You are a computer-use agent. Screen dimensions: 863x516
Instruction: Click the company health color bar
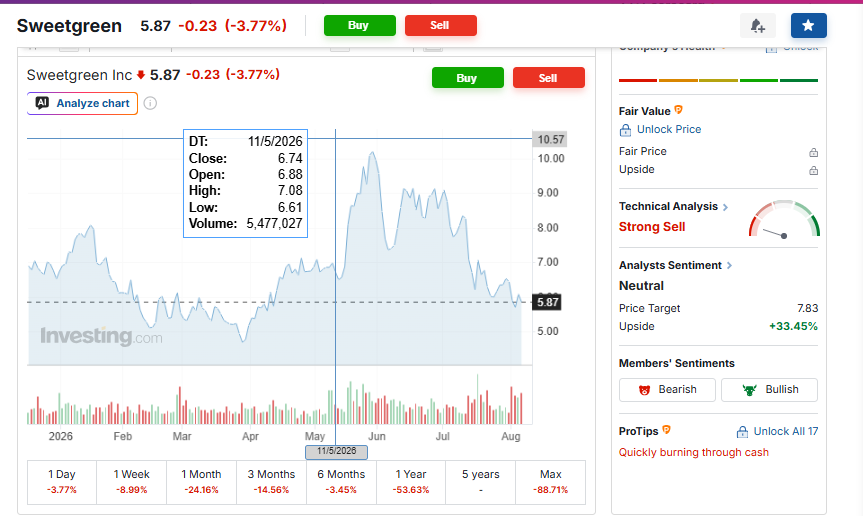(x=718, y=80)
